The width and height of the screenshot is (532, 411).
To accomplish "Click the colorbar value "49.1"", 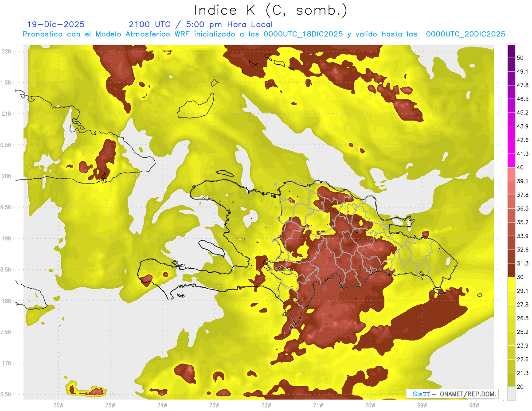I will 522,71.
